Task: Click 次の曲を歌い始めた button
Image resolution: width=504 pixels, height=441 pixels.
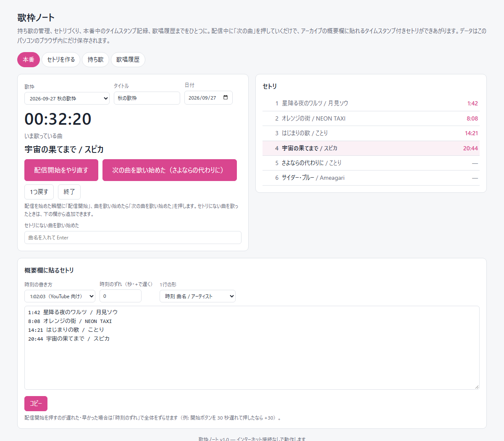Action: pyautogui.click(x=170, y=170)
